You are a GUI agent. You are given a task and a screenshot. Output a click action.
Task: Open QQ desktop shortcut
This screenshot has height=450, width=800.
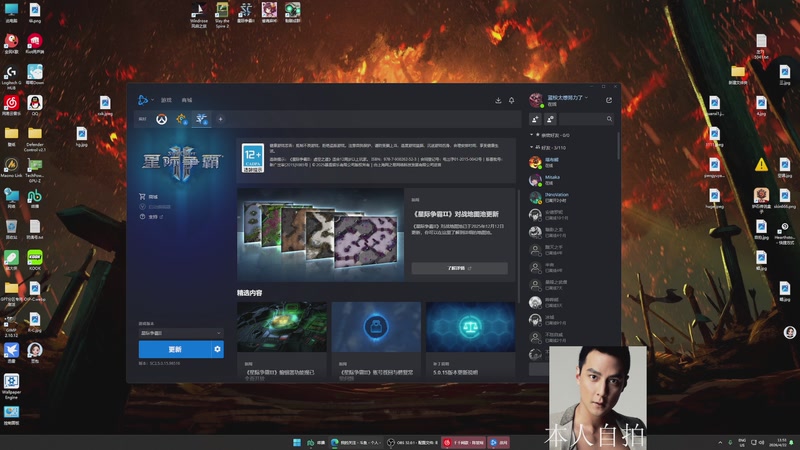coord(35,106)
